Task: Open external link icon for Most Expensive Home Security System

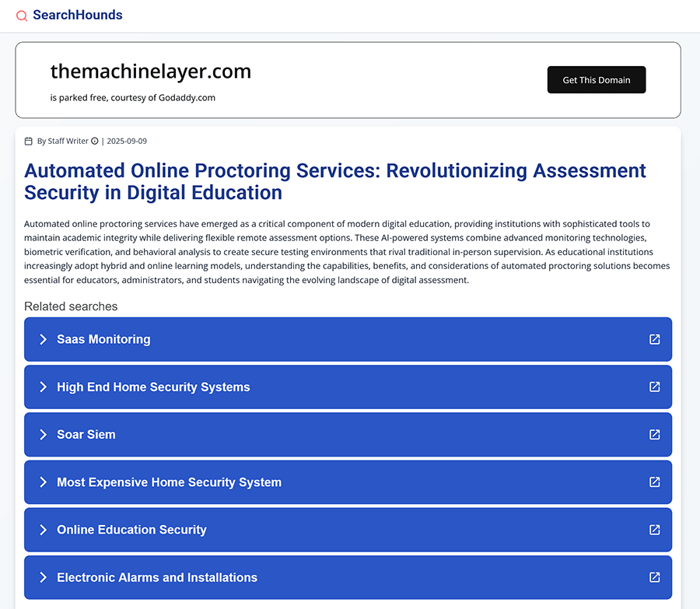Action: (x=654, y=482)
